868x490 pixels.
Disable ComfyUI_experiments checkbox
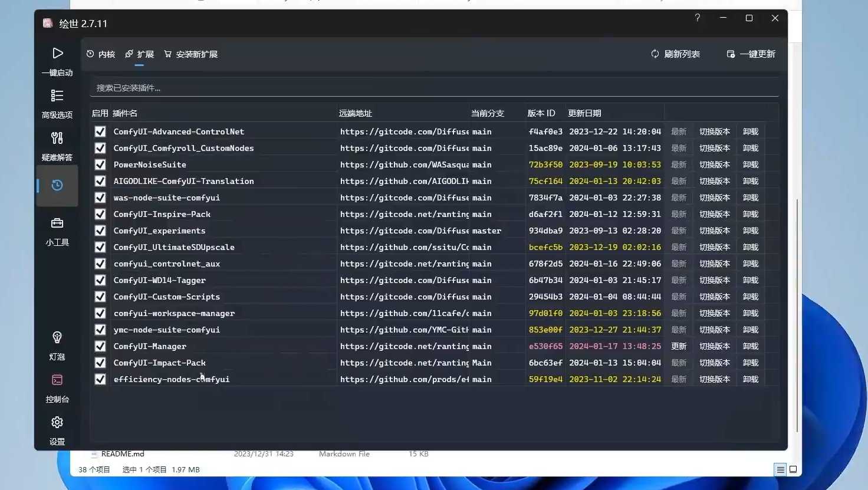100,231
